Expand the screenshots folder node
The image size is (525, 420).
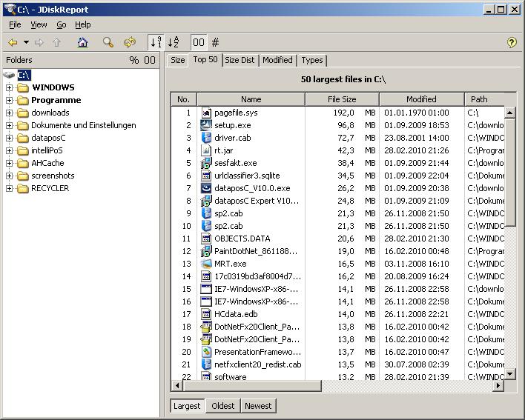(x=10, y=176)
